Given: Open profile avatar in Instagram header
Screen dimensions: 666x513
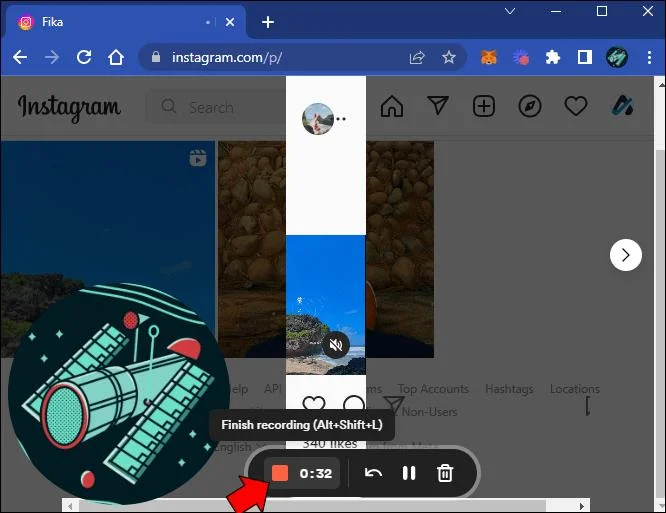Looking at the screenshot, I should pos(622,106).
